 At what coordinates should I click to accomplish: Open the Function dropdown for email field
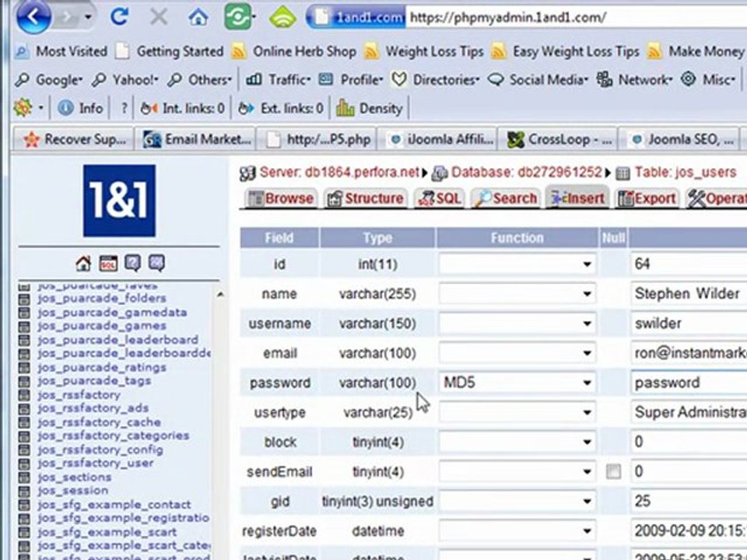tap(517, 353)
